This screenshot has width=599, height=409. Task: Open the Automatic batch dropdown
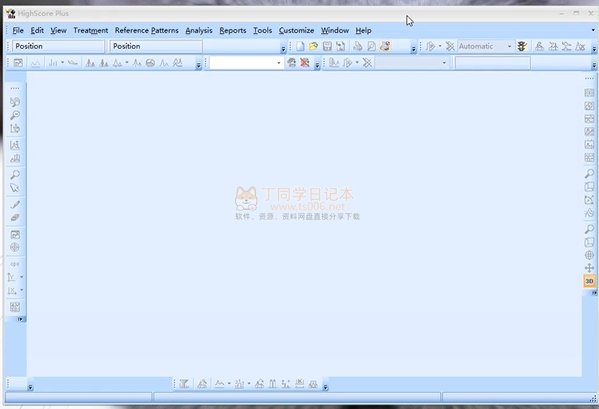point(509,46)
